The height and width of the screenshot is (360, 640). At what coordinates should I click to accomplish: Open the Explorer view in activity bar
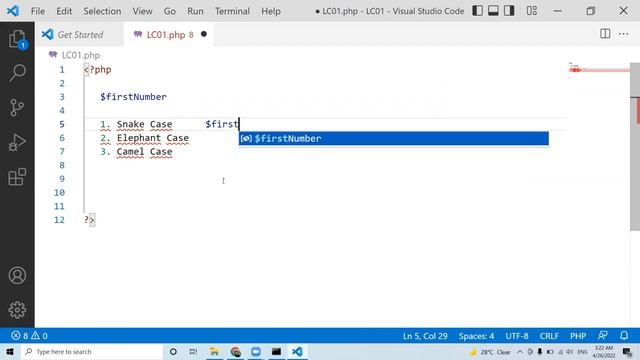click(17, 39)
